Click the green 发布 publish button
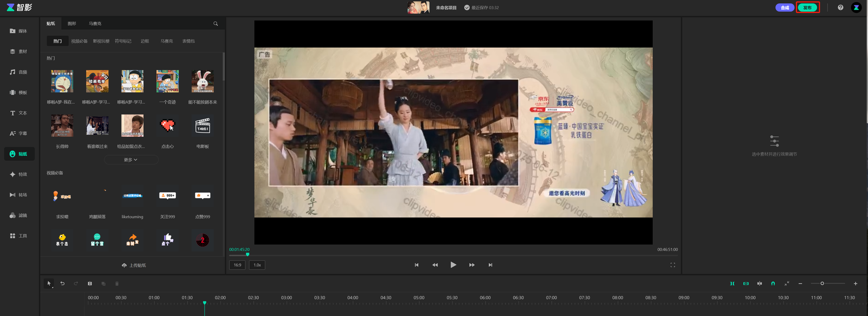868x316 pixels. click(807, 8)
